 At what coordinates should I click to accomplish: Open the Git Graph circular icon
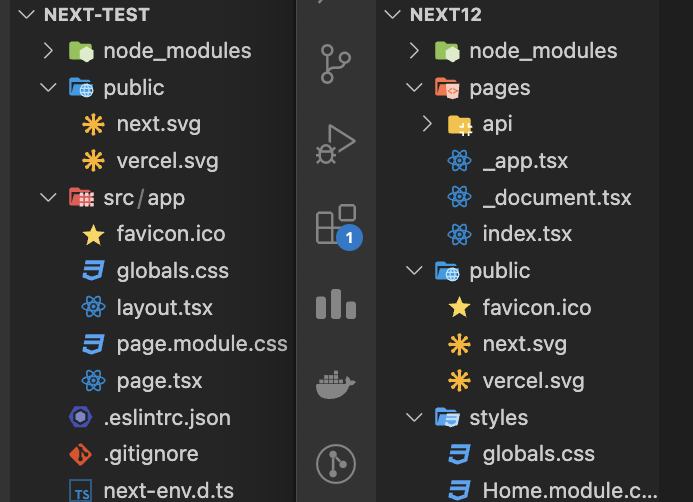336,464
